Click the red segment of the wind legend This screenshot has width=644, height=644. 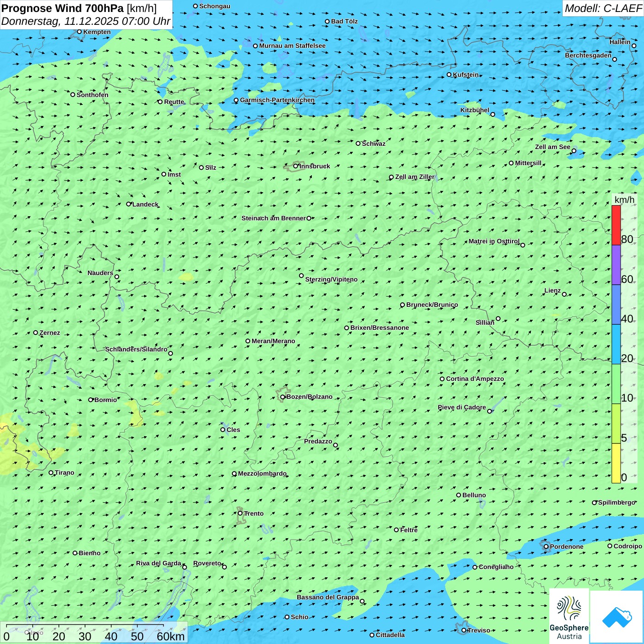616,225
